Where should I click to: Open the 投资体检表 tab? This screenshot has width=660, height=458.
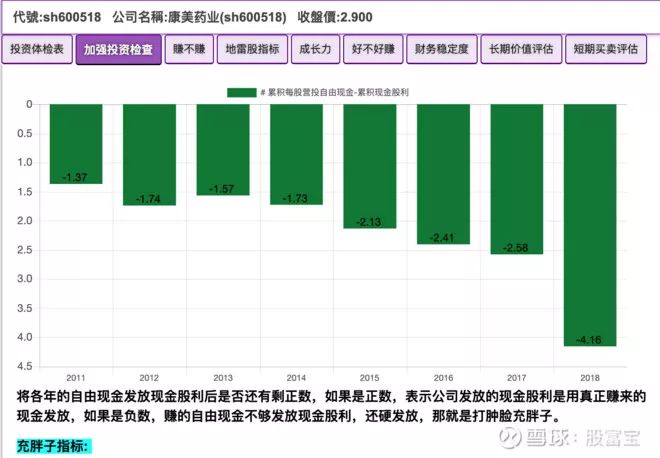click(x=37, y=49)
